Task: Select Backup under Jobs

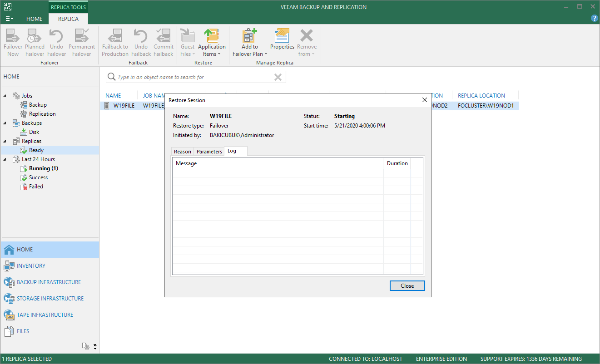Action: [x=38, y=105]
